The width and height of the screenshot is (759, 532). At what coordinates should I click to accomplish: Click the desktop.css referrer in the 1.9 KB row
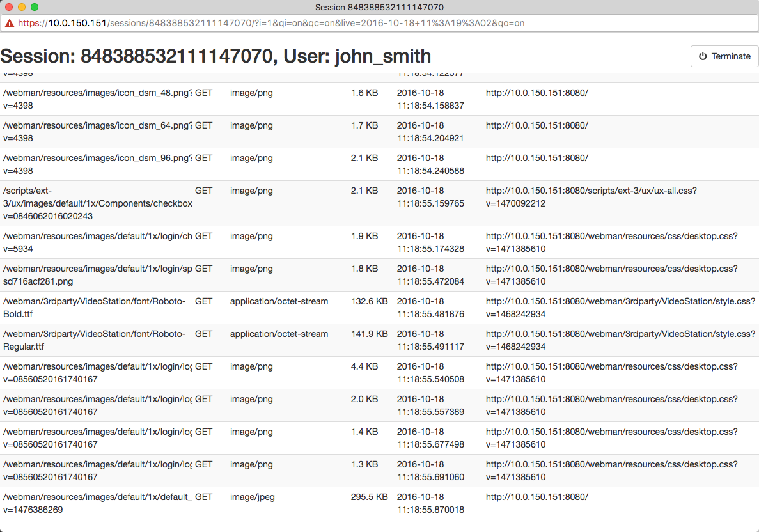click(x=612, y=242)
